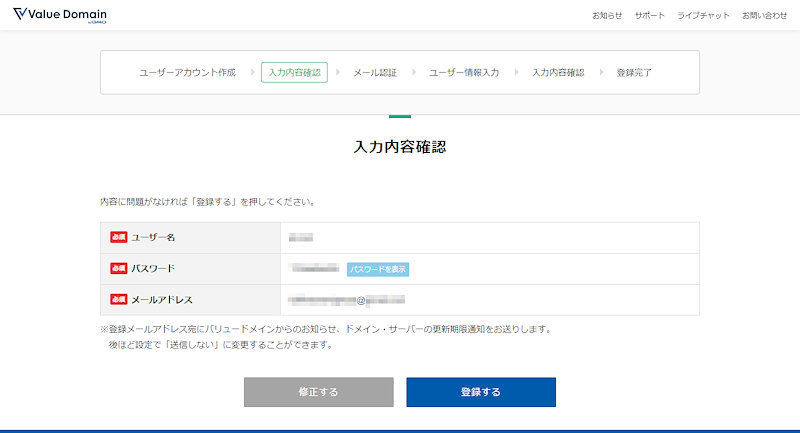
Task: Click the 必須 badge beside パスワード
Action: (x=119, y=269)
